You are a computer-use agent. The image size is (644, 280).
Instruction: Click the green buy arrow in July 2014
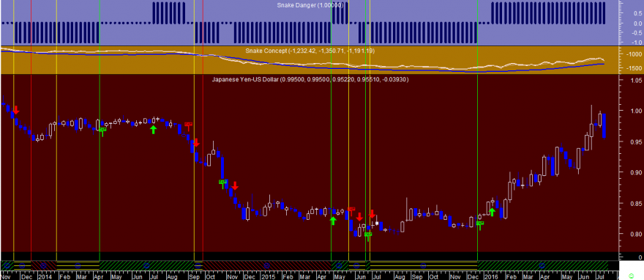[x=153, y=130]
